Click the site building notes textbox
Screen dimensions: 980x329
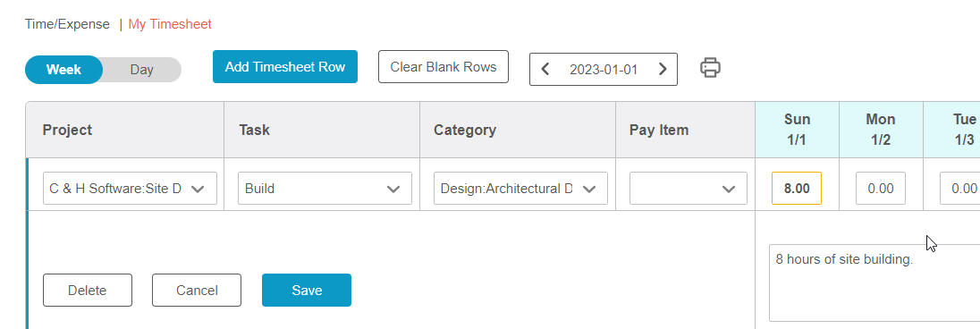(874, 283)
